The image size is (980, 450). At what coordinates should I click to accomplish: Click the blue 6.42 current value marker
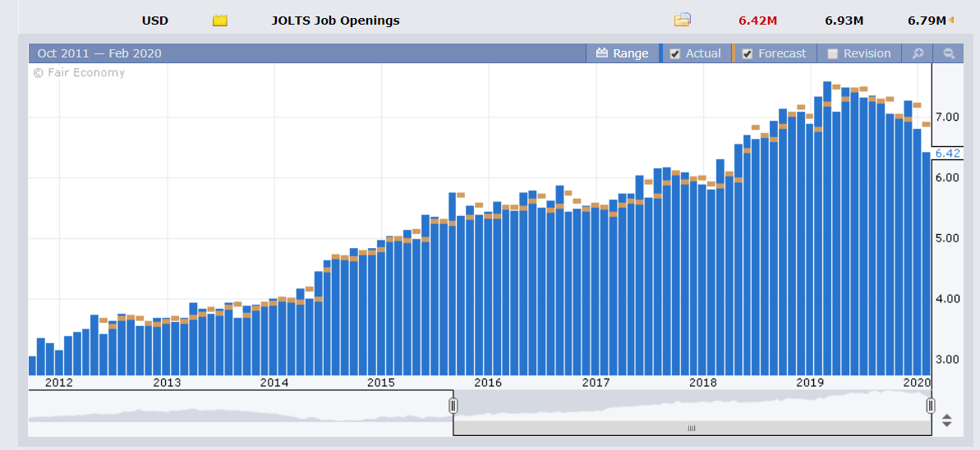point(946,154)
